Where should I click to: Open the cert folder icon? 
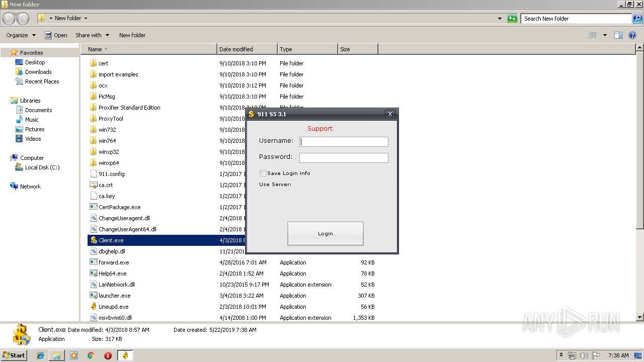click(x=93, y=63)
